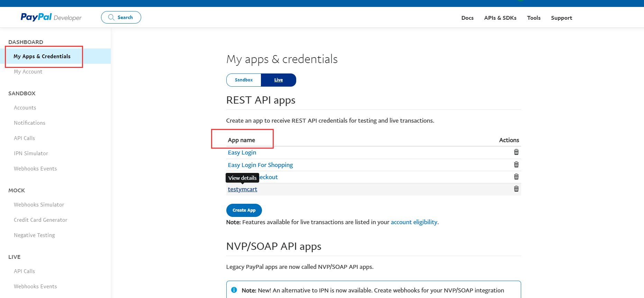
Task: Open Credit Card Generator
Action: tap(40, 220)
